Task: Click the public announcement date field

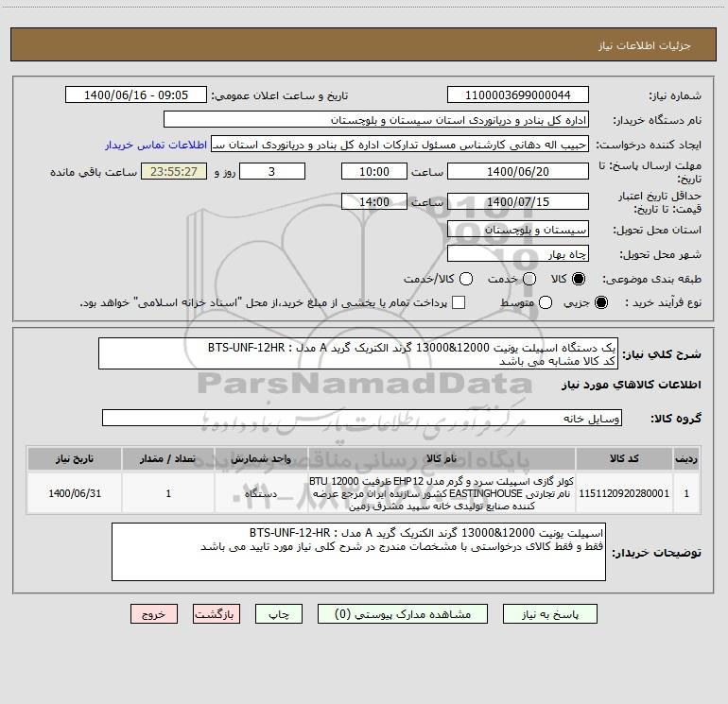Action: [136, 95]
